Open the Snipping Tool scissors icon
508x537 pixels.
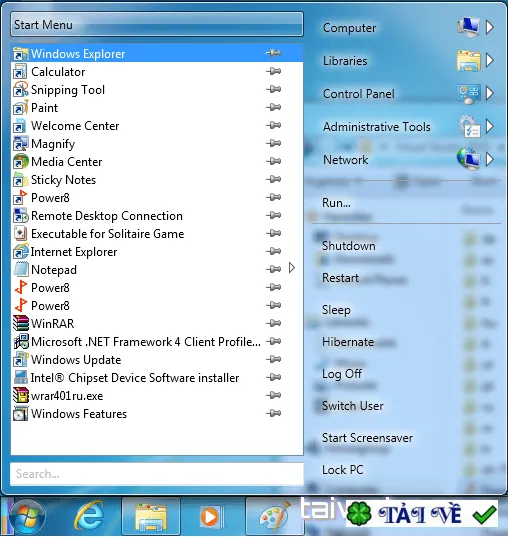(20, 90)
